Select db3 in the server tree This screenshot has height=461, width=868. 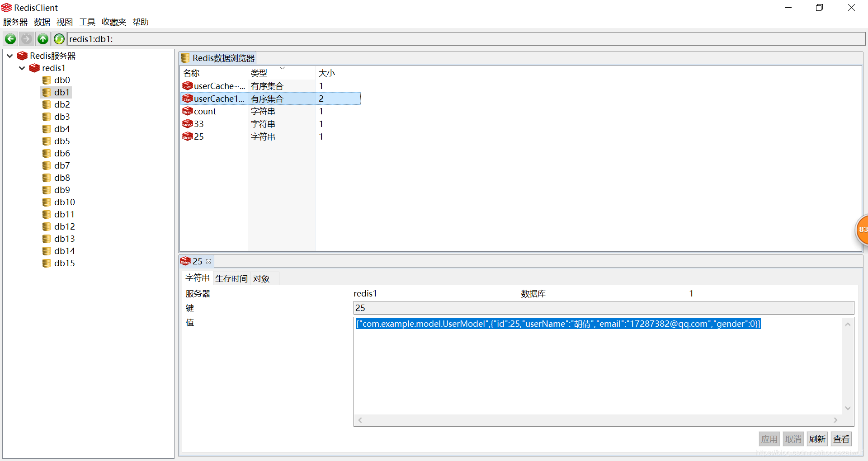tap(62, 117)
